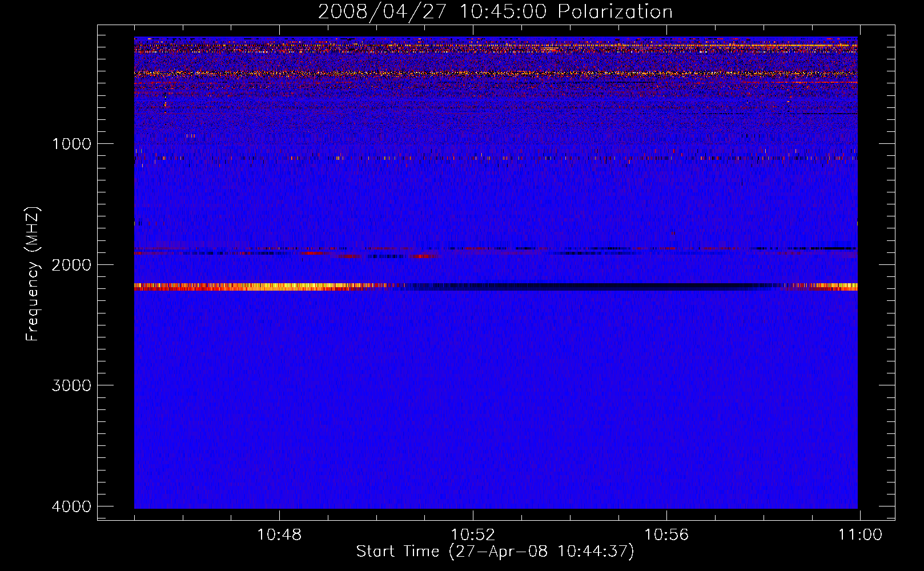Click the 3000 frequency tick label

(x=71, y=385)
